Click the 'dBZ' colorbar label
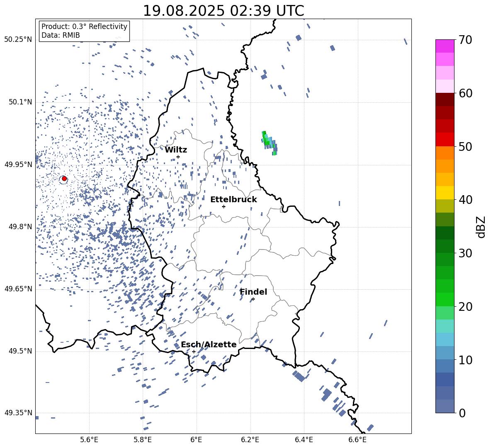Viewport: 491px width, 448px height. (x=481, y=227)
